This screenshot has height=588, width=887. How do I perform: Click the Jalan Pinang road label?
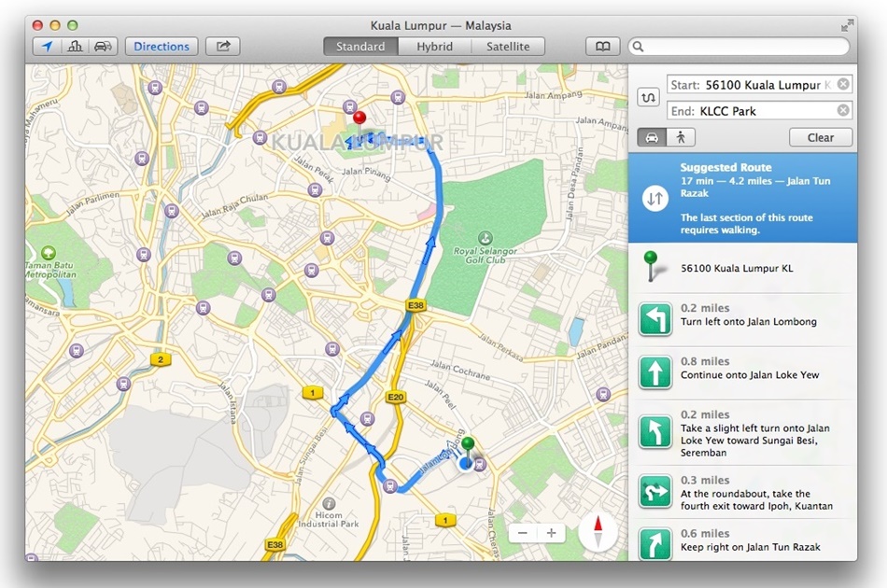366,174
